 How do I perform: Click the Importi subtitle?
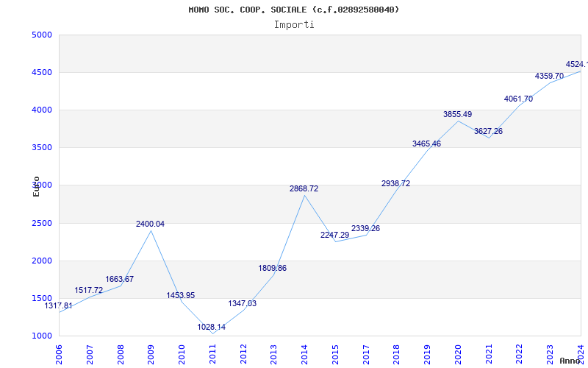point(294,25)
